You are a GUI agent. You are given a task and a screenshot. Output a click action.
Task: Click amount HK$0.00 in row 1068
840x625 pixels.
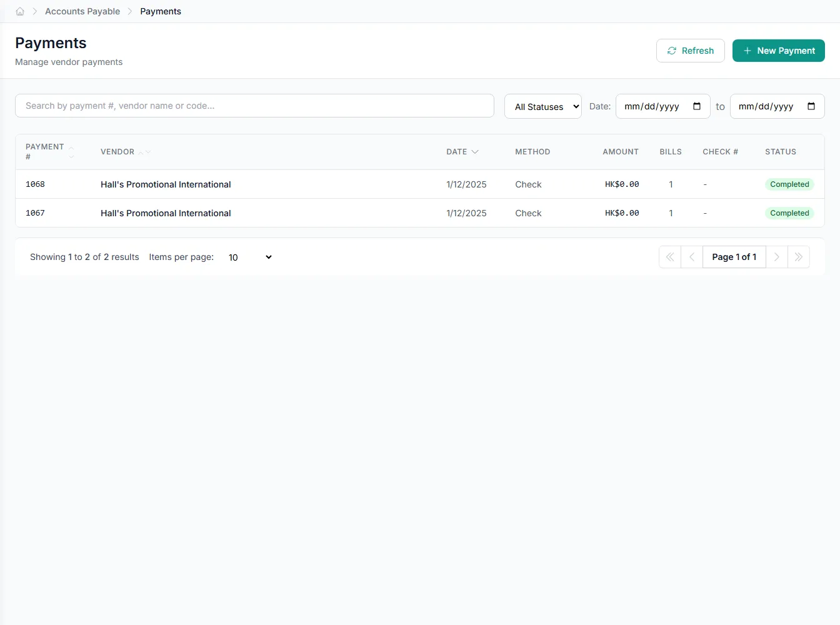(x=622, y=184)
